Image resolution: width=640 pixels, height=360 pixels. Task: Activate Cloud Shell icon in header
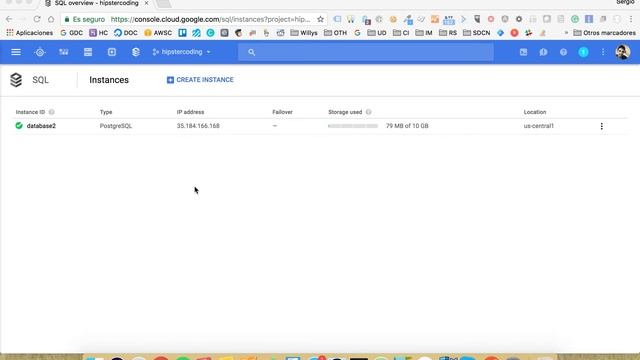coord(523,52)
